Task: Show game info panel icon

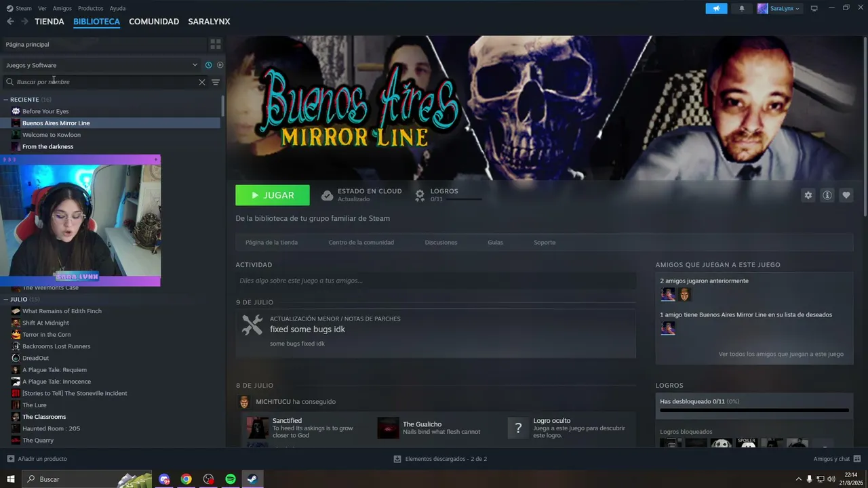Action: click(827, 195)
